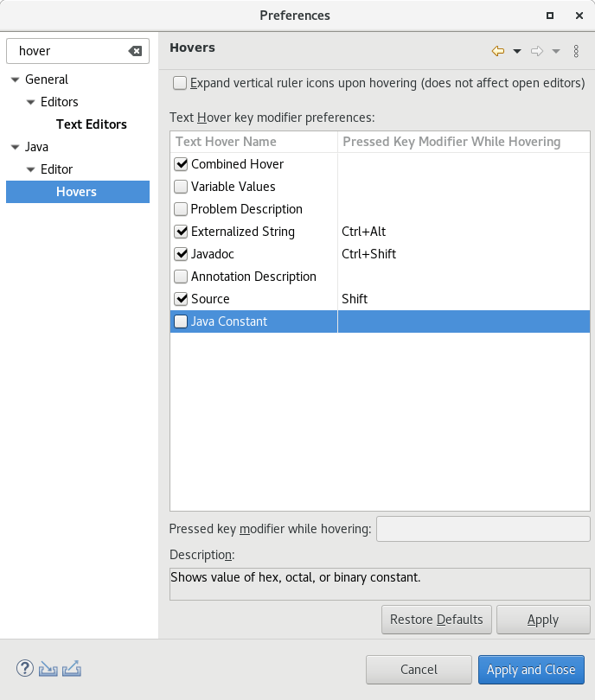The height and width of the screenshot is (700, 595).
Task: Open the Help question mark icon
Action: [25, 668]
